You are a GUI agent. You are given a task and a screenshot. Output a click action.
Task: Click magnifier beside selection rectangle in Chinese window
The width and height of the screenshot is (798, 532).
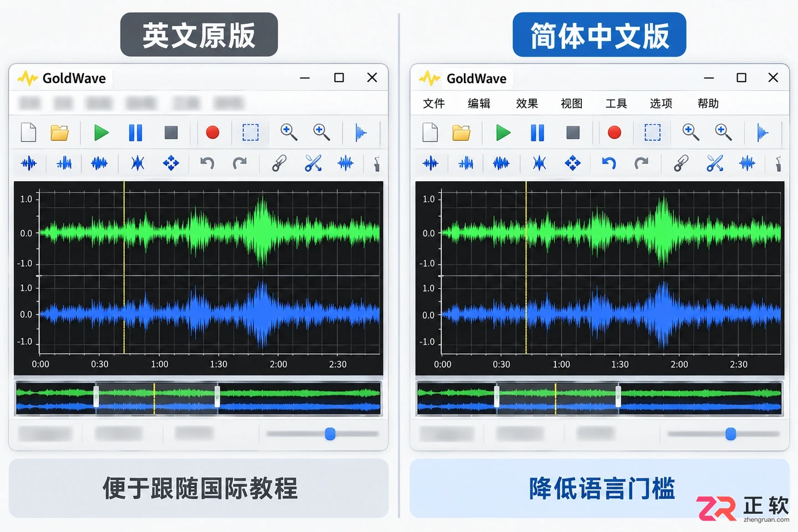690,132
